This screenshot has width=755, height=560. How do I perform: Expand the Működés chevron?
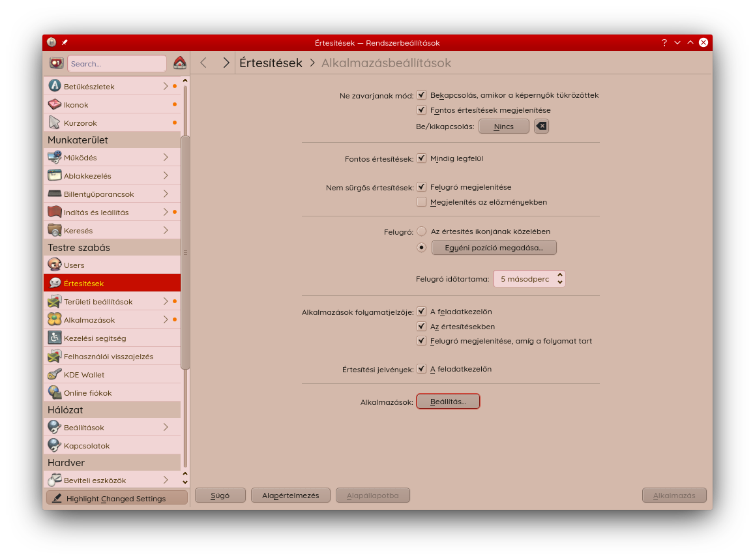point(166,158)
